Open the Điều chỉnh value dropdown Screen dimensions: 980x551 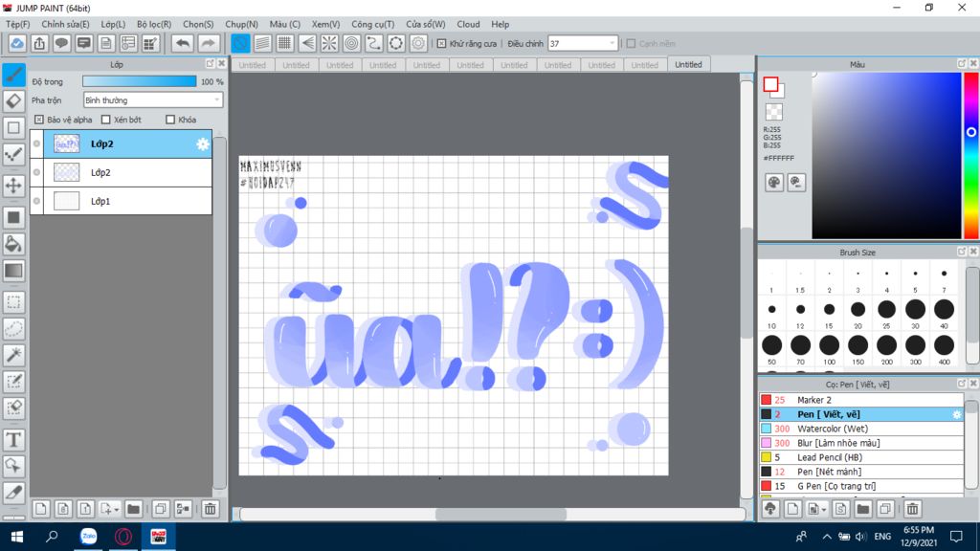[583, 43]
